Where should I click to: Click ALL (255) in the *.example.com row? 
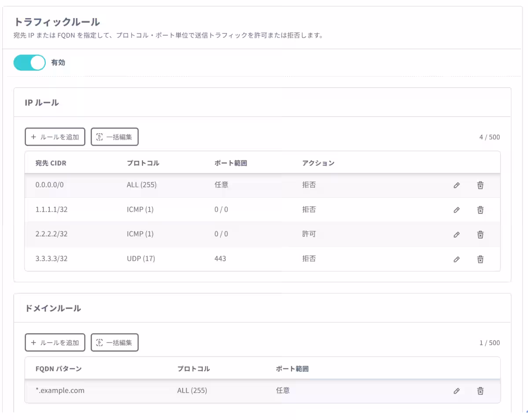[192, 390]
